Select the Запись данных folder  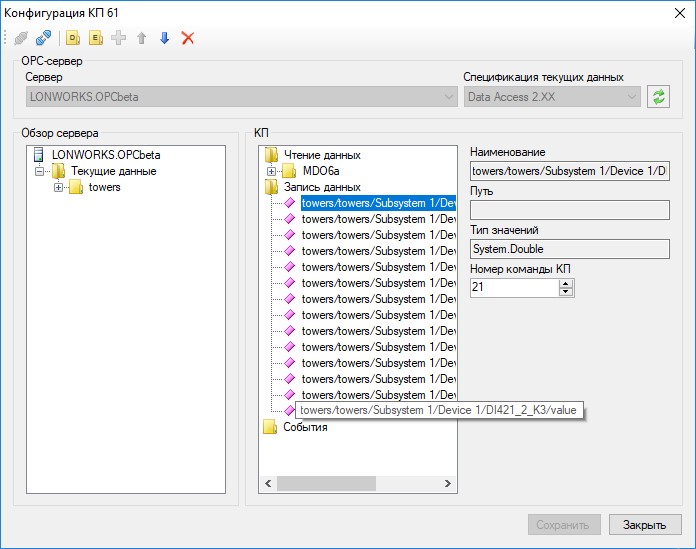point(322,187)
